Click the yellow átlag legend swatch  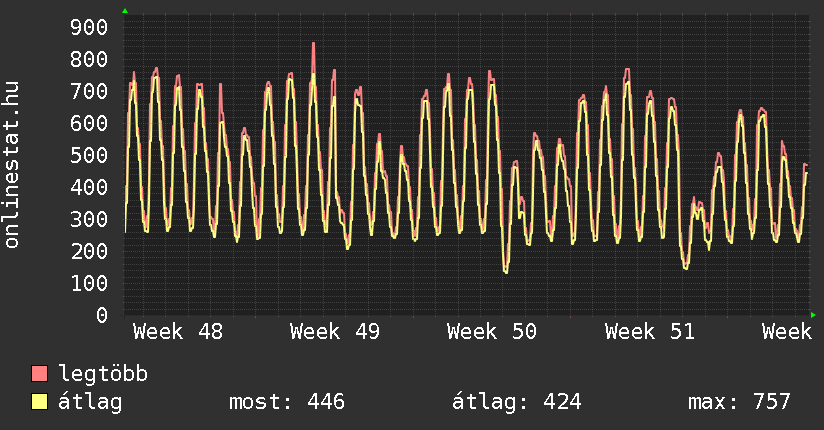pos(40,403)
